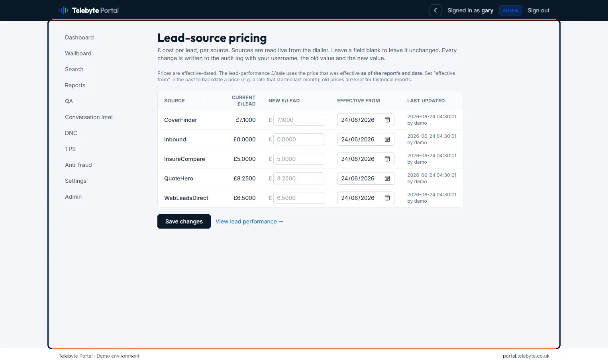608x364 pixels.
Task: Select the QuoteHero source name
Action: coord(178,178)
